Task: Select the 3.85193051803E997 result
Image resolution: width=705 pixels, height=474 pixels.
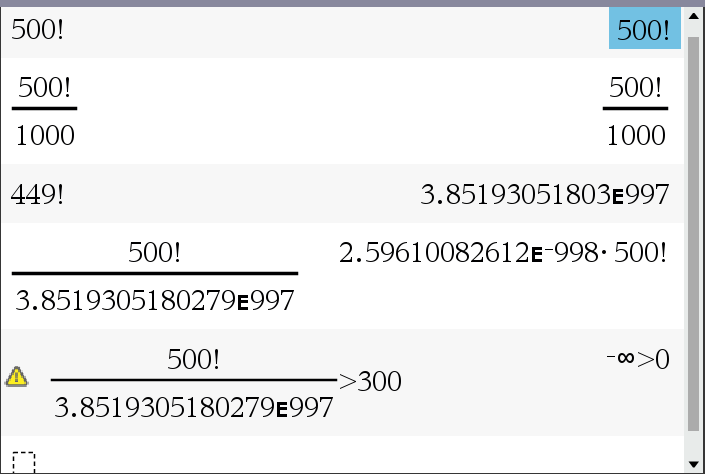Action: (545, 194)
